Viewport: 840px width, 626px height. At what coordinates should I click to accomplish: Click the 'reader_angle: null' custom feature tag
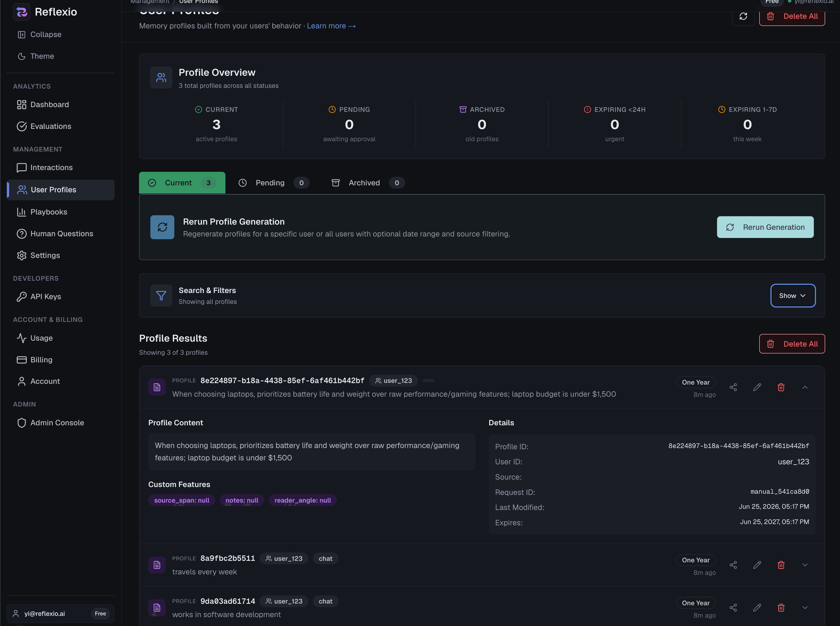tap(302, 500)
